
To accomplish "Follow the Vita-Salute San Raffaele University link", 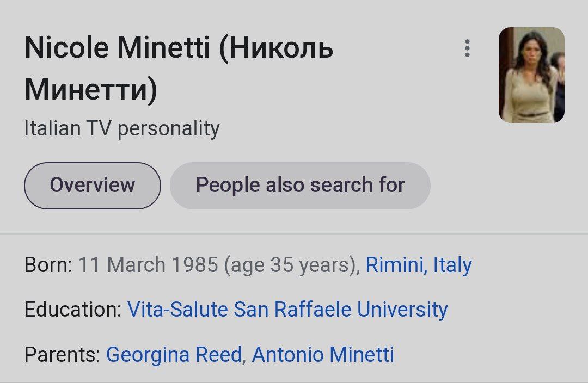I will coord(287,310).
